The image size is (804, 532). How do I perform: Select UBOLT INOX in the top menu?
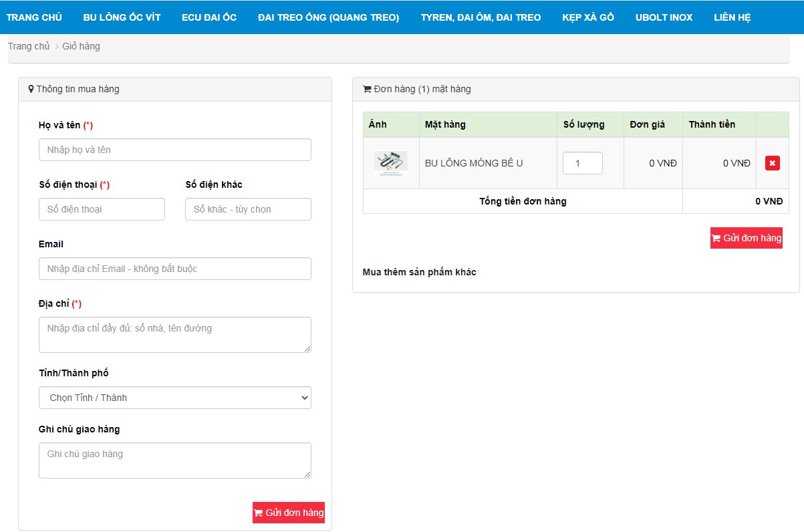pos(664,17)
